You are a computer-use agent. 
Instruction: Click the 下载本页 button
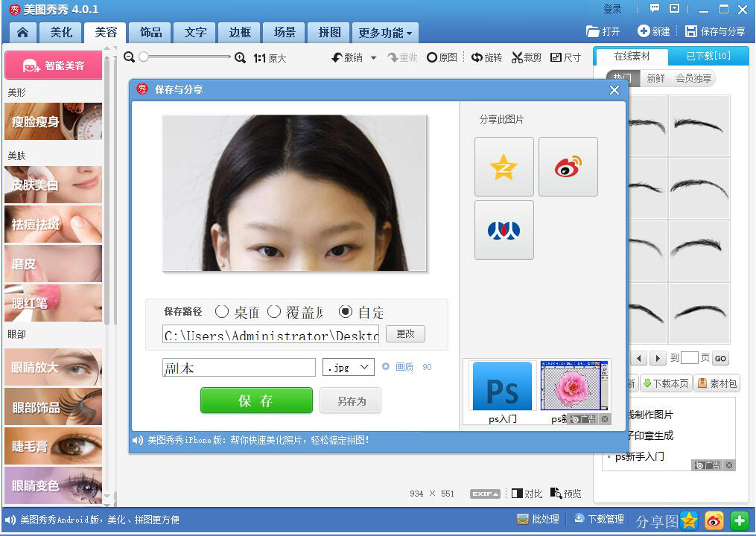(x=666, y=383)
